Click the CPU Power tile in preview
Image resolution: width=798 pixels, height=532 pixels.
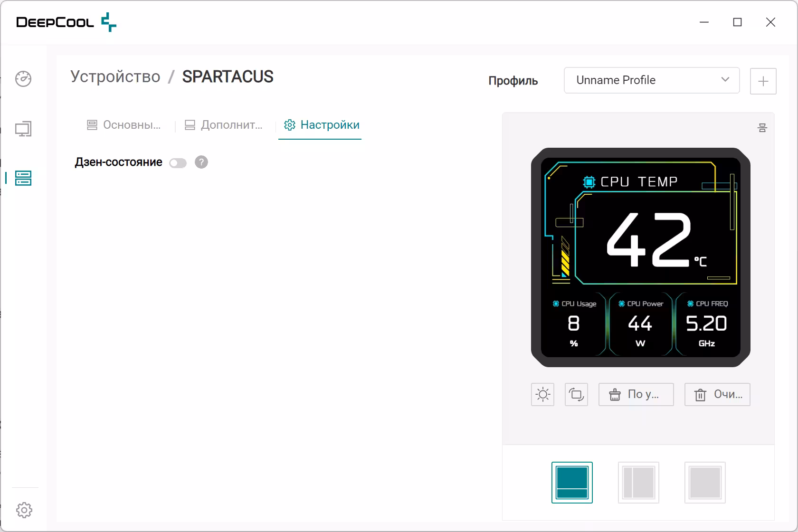(640, 324)
